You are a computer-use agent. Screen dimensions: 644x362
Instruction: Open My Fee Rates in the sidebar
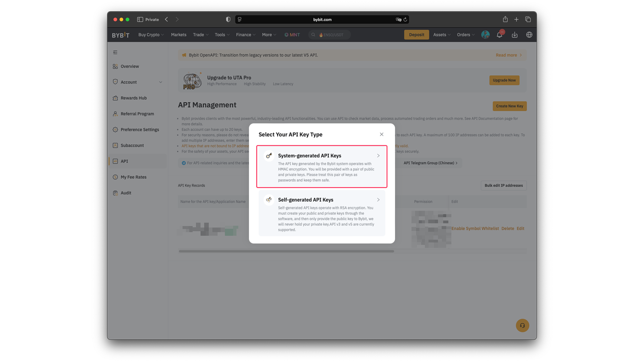[137, 177]
